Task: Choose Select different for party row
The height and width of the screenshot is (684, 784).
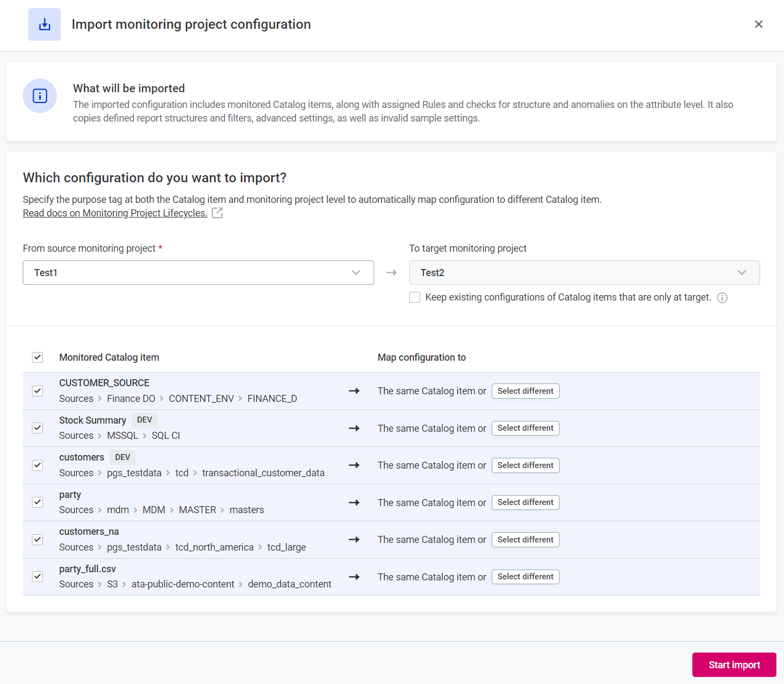Action: 525,503
